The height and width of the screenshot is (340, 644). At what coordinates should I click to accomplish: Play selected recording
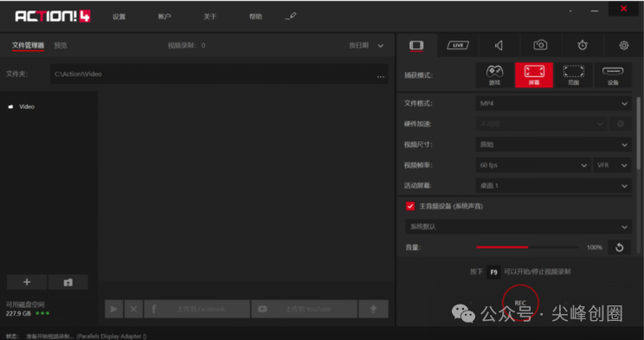point(113,309)
